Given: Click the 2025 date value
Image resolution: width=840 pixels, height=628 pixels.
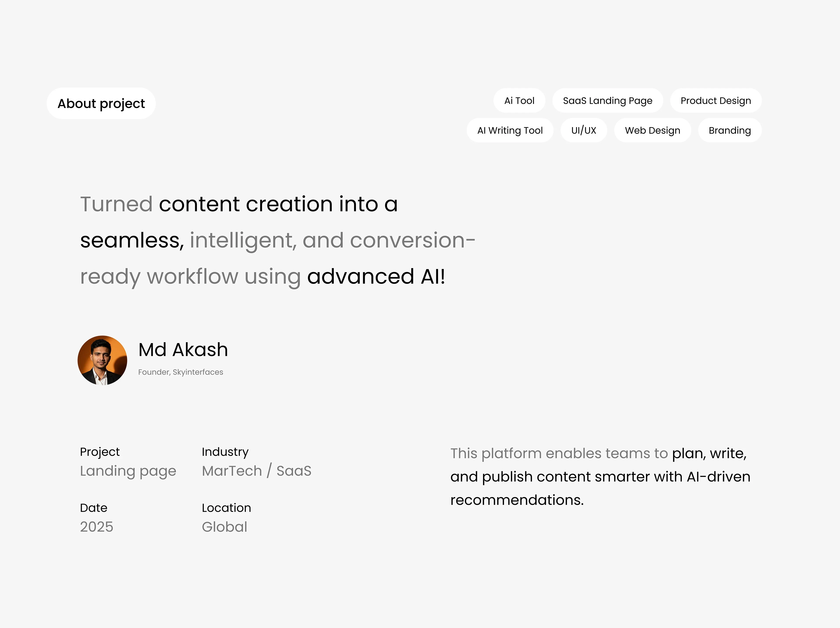Looking at the screenshot, I should pyautogui.click(x=96, y=527).
